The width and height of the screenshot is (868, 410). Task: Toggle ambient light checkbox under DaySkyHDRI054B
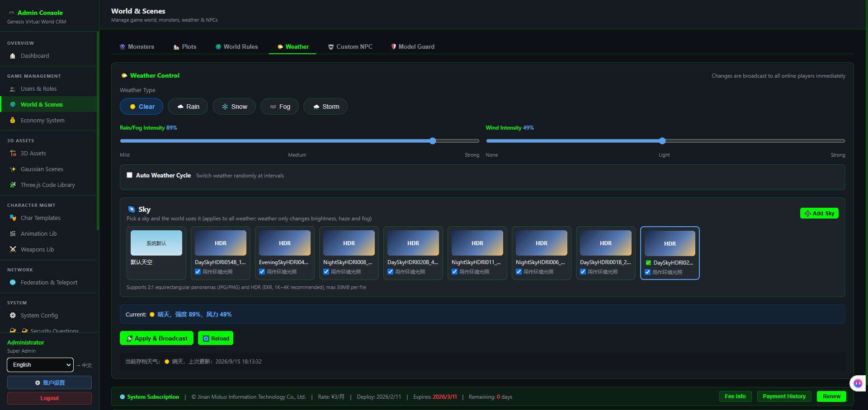tap(198, 272)
